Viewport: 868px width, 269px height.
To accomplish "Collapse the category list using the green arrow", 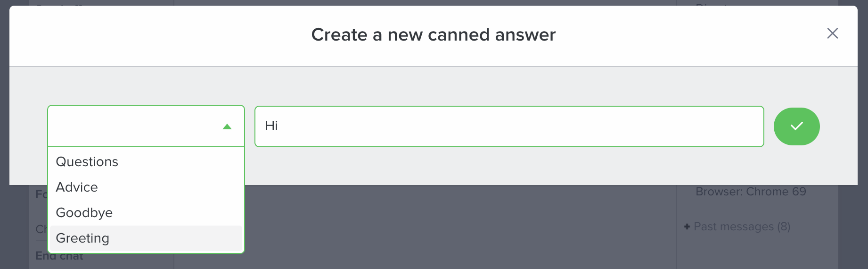I will (x=227, y=126).
